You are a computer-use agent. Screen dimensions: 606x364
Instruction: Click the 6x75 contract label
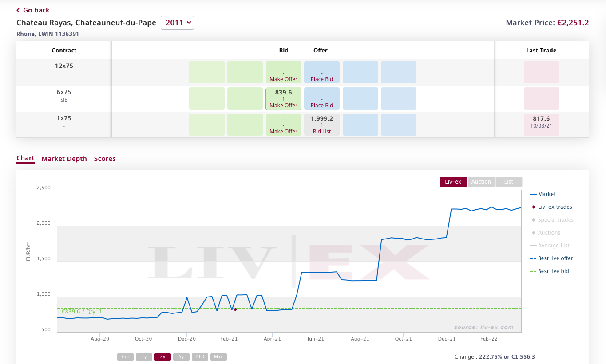click(64, 92)
